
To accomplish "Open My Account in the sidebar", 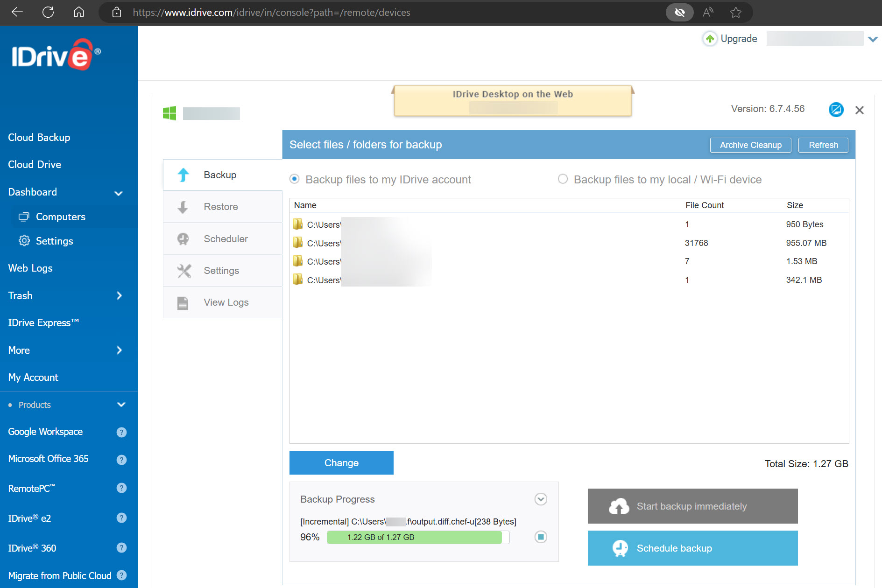I will [x=33, y=377].
